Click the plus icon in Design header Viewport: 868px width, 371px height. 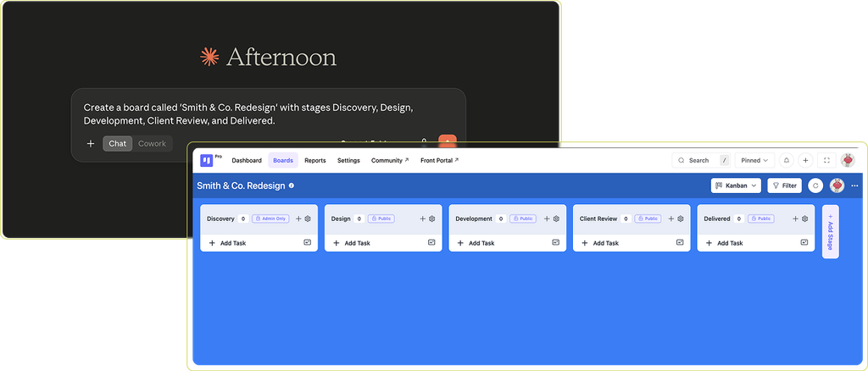click(x=423, y=219)
